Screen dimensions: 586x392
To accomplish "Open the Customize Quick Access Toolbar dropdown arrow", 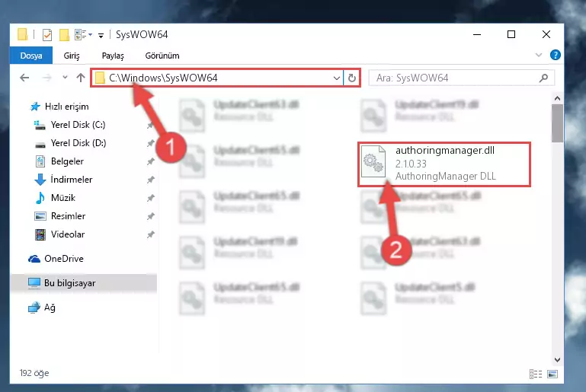I will [101, 36].
